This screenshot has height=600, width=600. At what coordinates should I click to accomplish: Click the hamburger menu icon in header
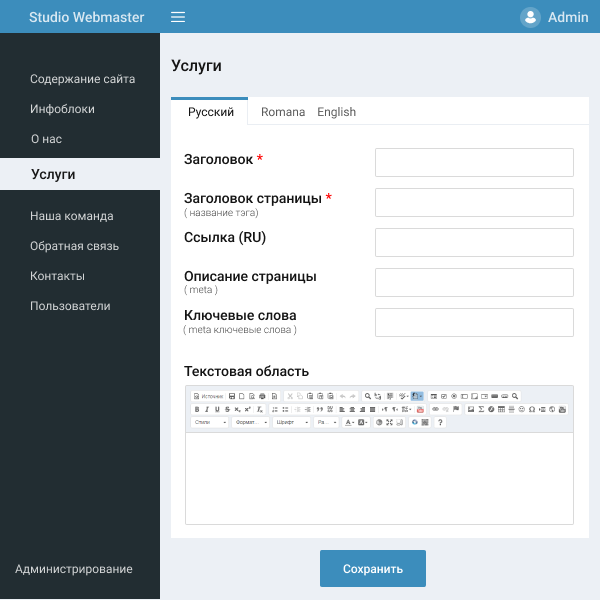point(178,17)
